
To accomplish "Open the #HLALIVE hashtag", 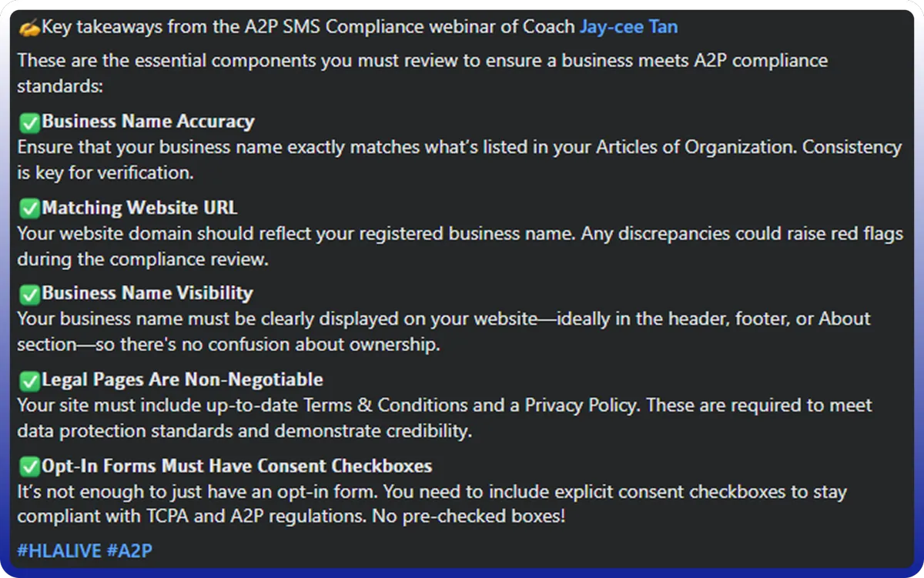I will (59, 550).
